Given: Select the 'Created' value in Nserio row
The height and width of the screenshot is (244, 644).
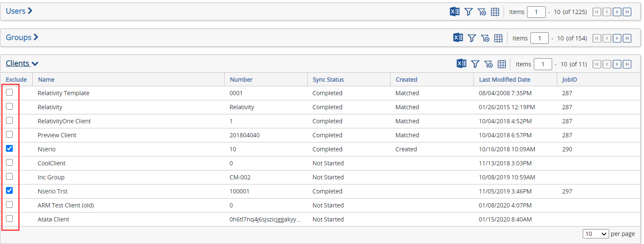Looking at the screenshot, I should tap(406, 149).
